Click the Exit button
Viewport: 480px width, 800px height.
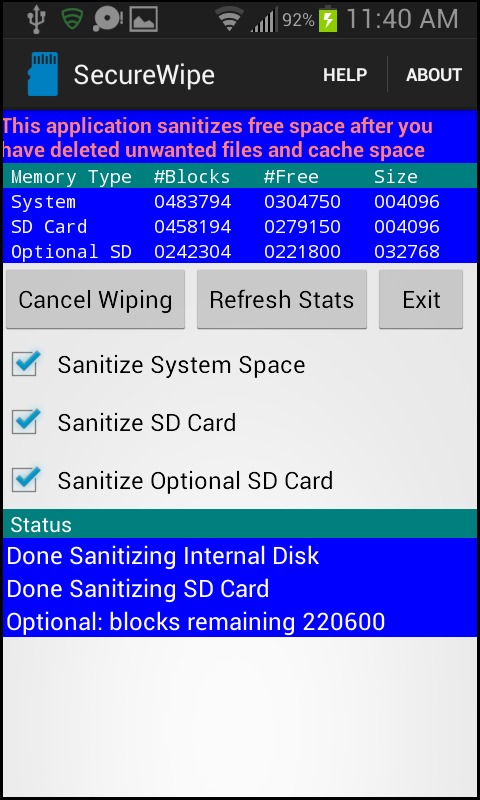pyautogui.click(x=421, y=299)
